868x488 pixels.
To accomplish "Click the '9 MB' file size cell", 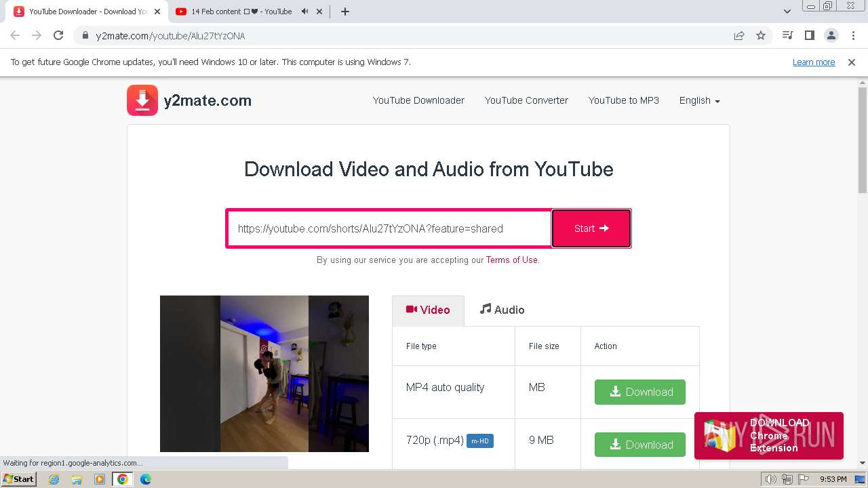I will tap(541, 440).
